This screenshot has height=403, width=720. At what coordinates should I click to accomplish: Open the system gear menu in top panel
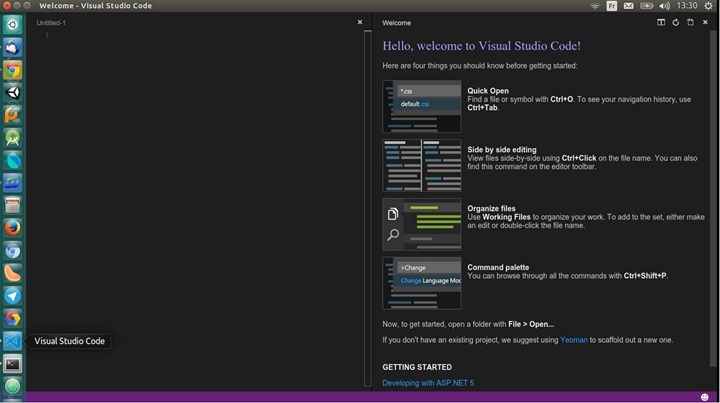[x=709, y=6]
